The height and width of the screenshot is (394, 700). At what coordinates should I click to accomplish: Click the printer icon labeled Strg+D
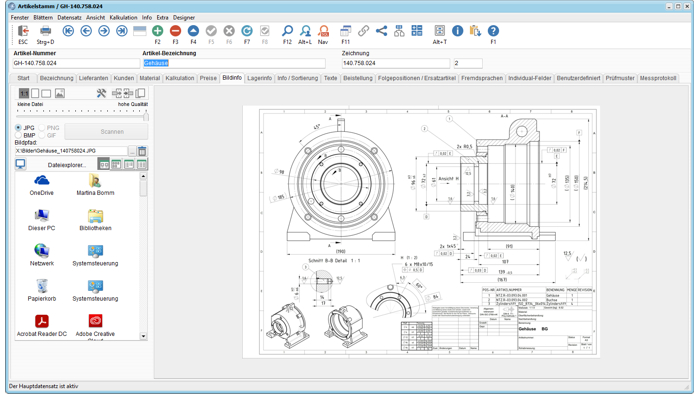click(x=46, y=31)
